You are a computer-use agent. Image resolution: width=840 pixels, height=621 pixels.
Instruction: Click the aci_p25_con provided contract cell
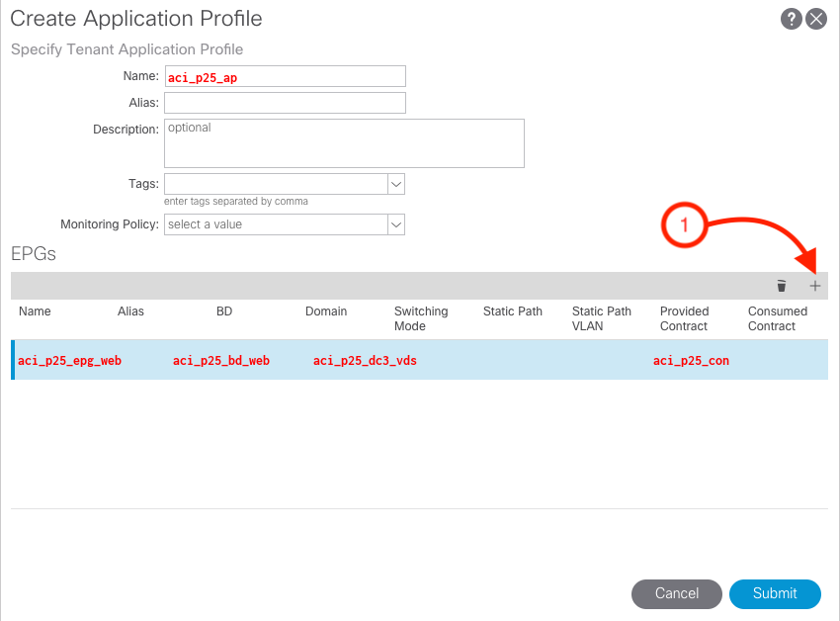point(691,361)
